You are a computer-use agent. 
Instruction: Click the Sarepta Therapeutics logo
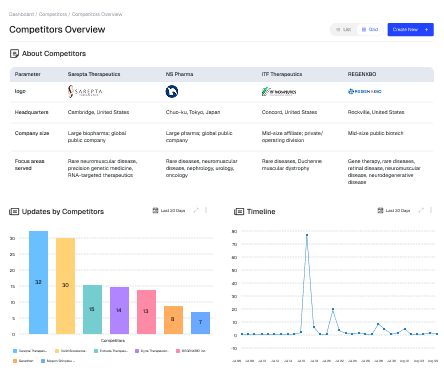[85, 91]
